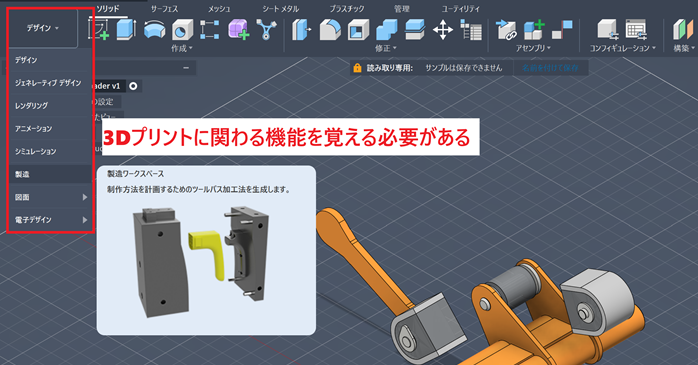The image size is (698, 365).
Task: Select the Move/Copy arrows tool
Action: click(443, 30)
